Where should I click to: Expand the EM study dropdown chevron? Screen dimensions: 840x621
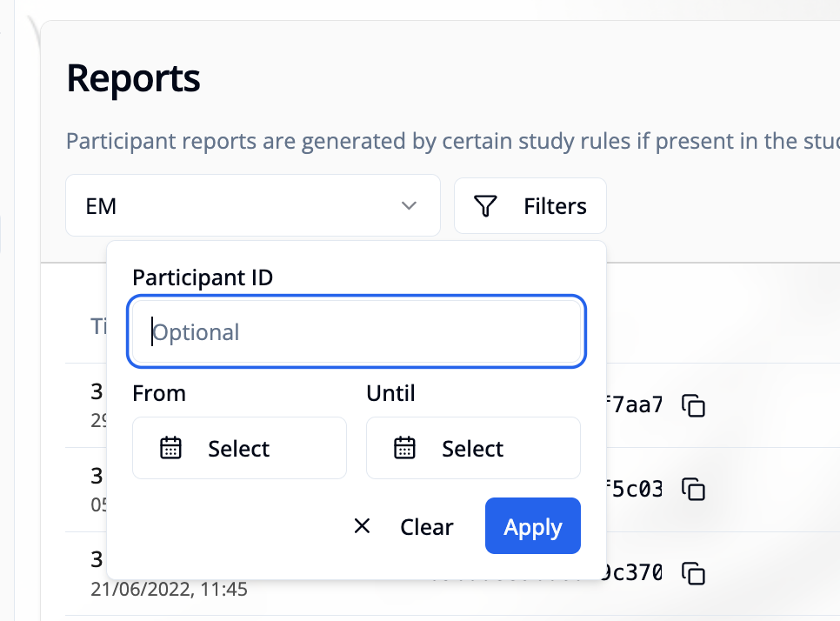click(409, 206)
